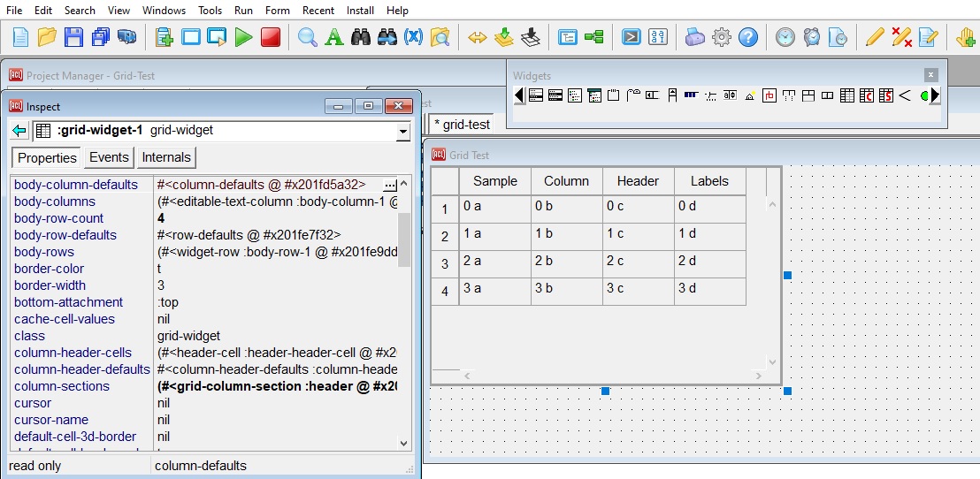Open the grid-widget-1 object dropdown in Inspect

click(x=403, y=132)
